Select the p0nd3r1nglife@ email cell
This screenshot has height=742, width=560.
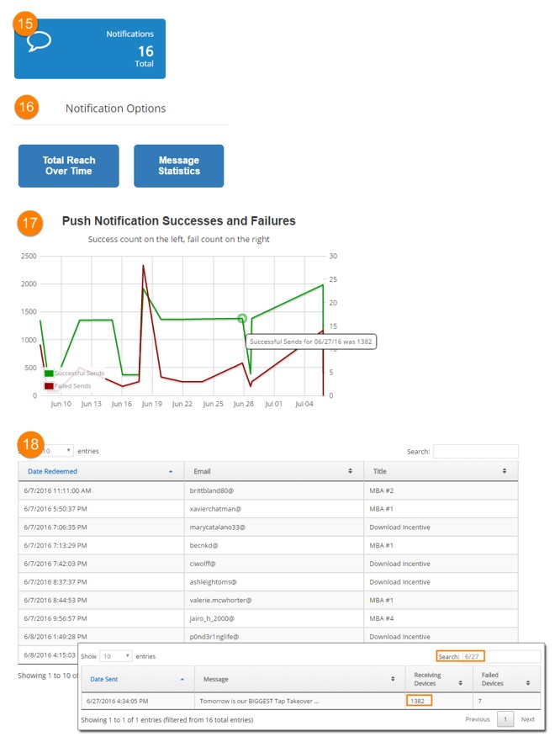tap(274, 637)
